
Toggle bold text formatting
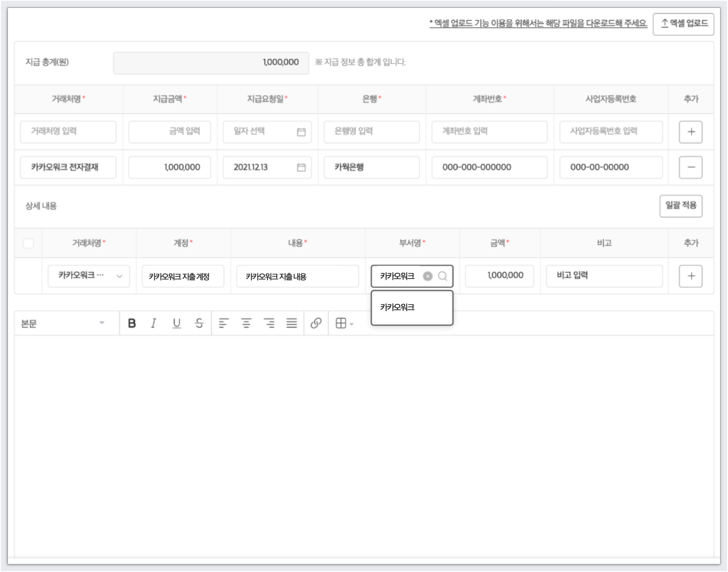132,323
